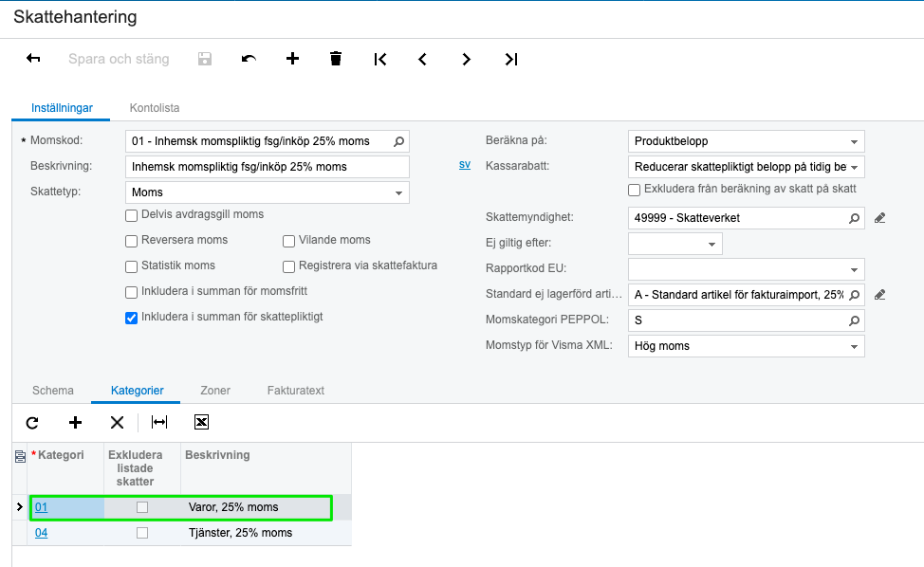
Task: Open Momstyp för Visma XML dropdown
Action: coord(746,346)
